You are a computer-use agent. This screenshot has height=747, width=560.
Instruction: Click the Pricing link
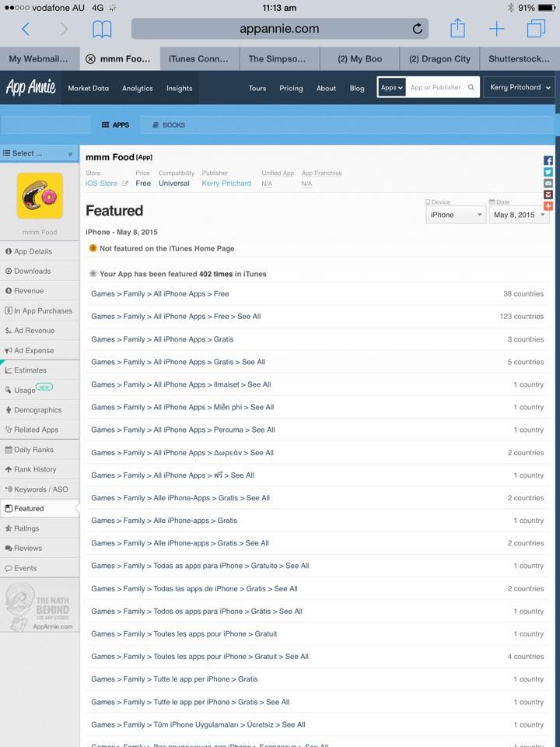[291, 88]
